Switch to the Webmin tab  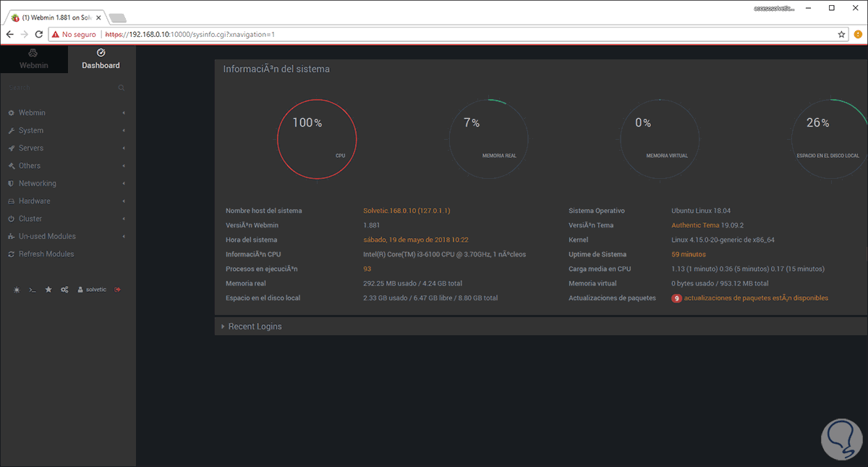(x=34, y=59)
